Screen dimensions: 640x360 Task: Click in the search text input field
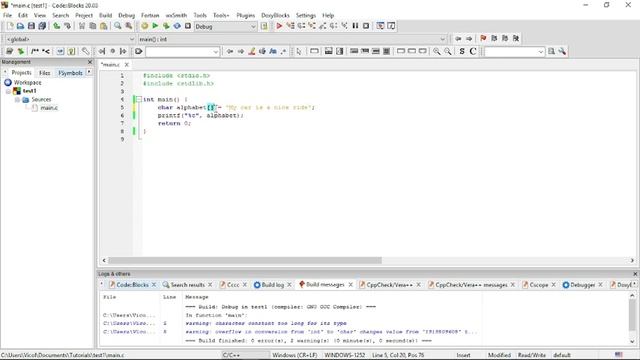coord(179,52)
